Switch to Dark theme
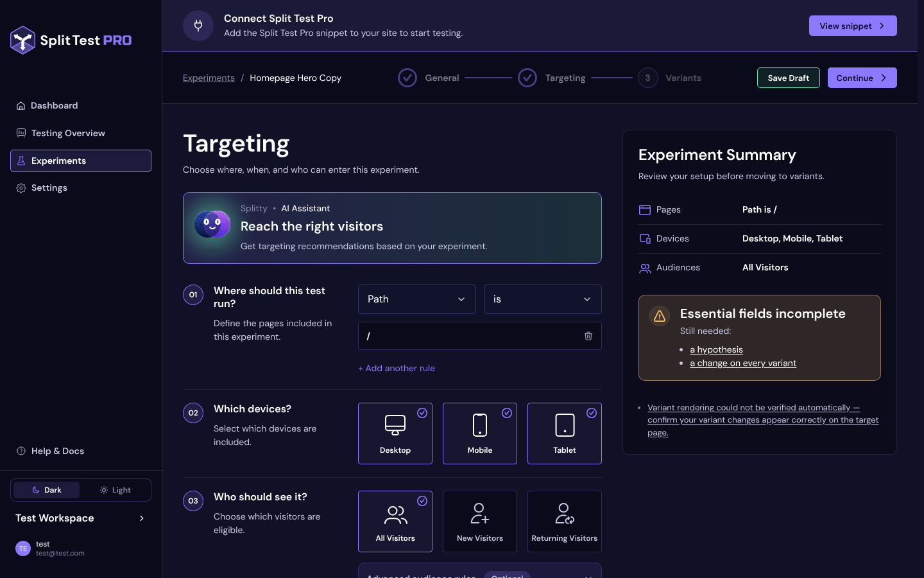Viewport: 924px width, 578px height. 47,490
